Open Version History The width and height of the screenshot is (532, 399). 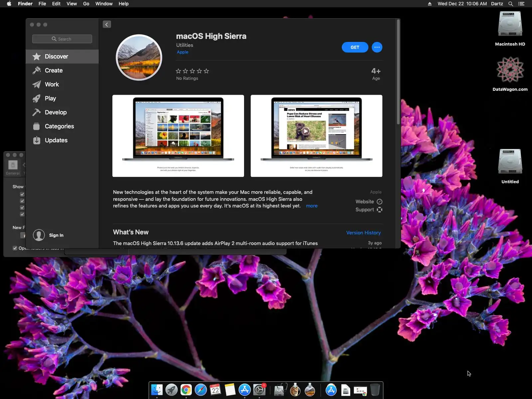point(363,233)
